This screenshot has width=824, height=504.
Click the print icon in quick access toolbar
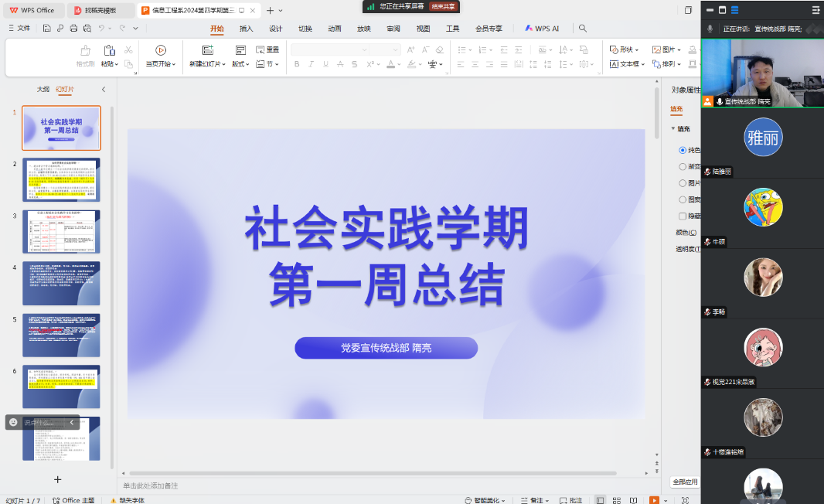(x=73, y=29)
